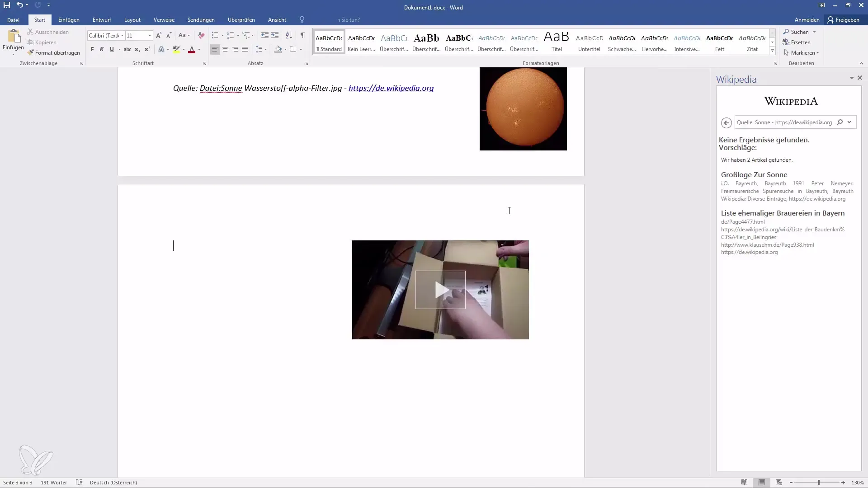This screenshot has height=488, width=868.
Task: Sort the selected text alphabetically
Action: click(289, 35)
